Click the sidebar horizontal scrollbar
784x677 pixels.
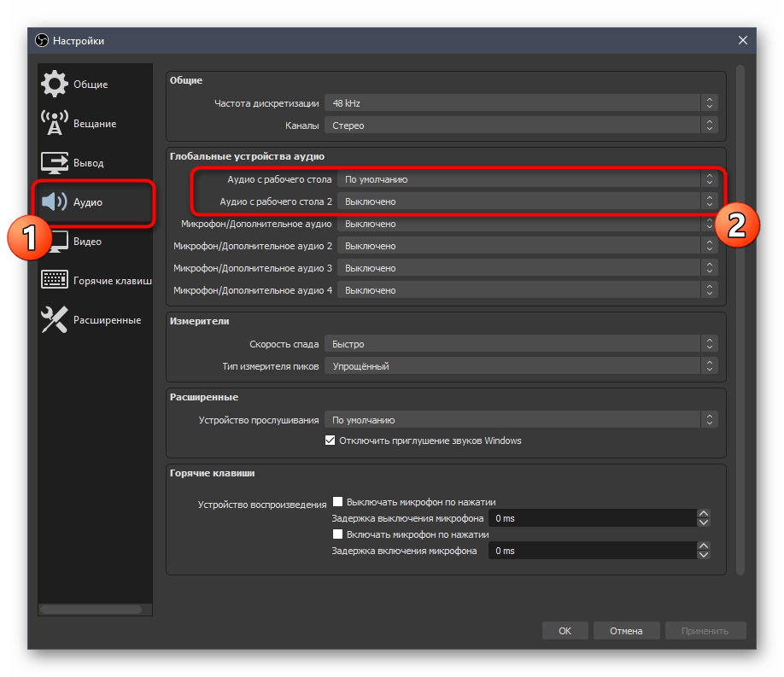(91, 610)
